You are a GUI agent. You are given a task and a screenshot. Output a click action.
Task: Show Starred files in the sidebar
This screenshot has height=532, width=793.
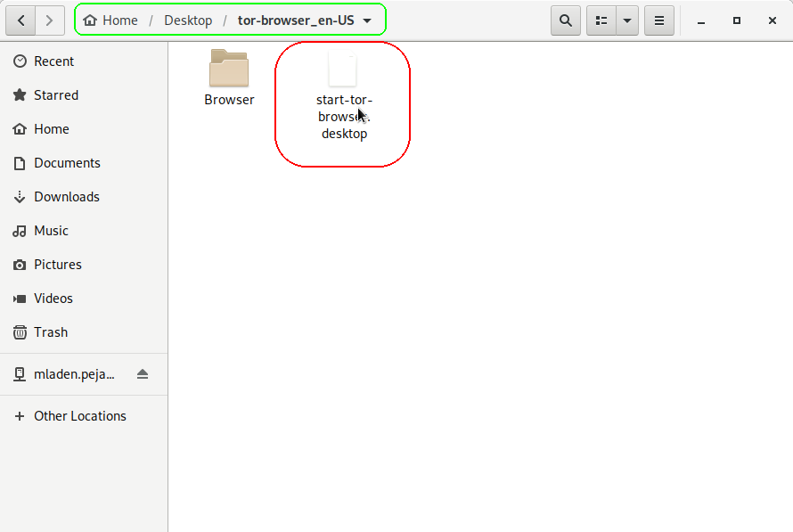pyautogui.click(x=84, y=95)
